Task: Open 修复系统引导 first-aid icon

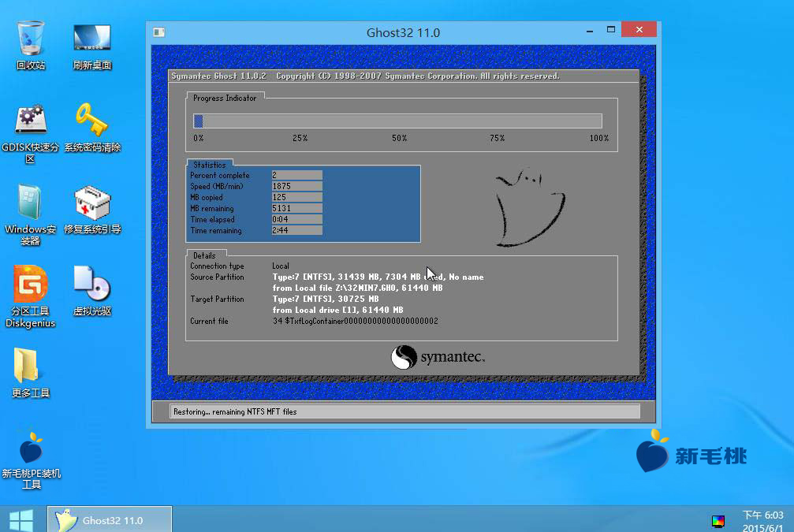Action: pyautogui.click(x=92, y=210)
